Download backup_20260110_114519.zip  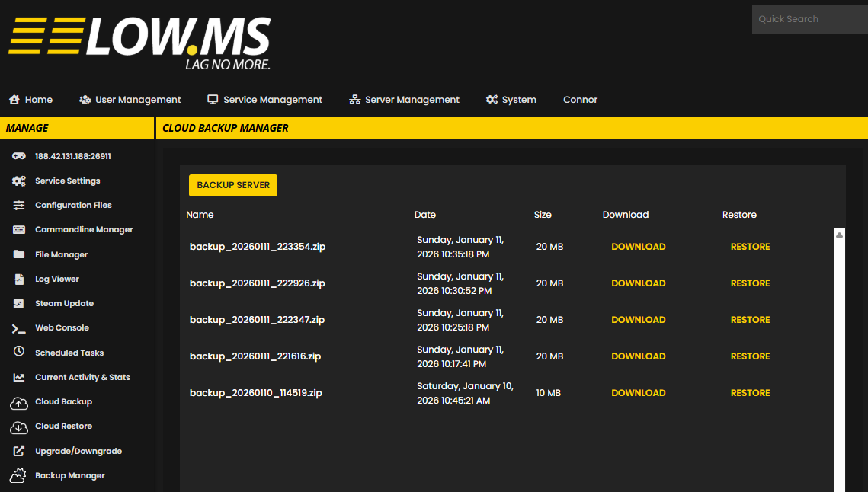[638, 392]
